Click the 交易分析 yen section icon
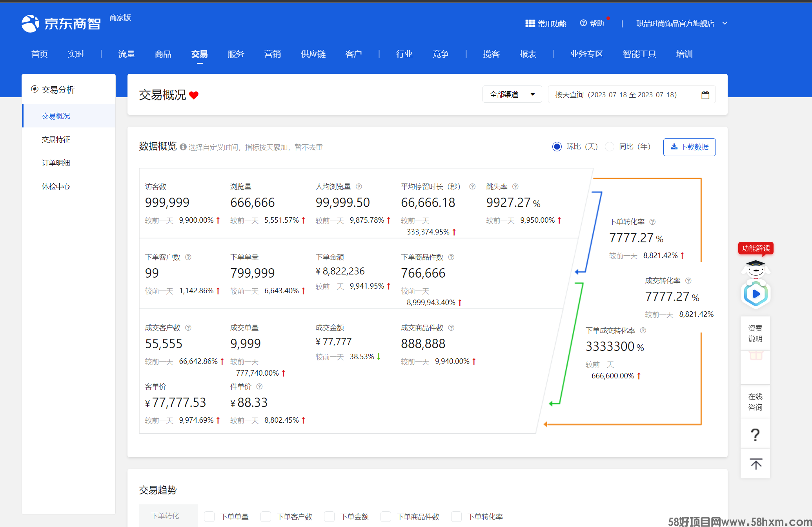Screen dimensions: 812x527 tap(35, 89)
